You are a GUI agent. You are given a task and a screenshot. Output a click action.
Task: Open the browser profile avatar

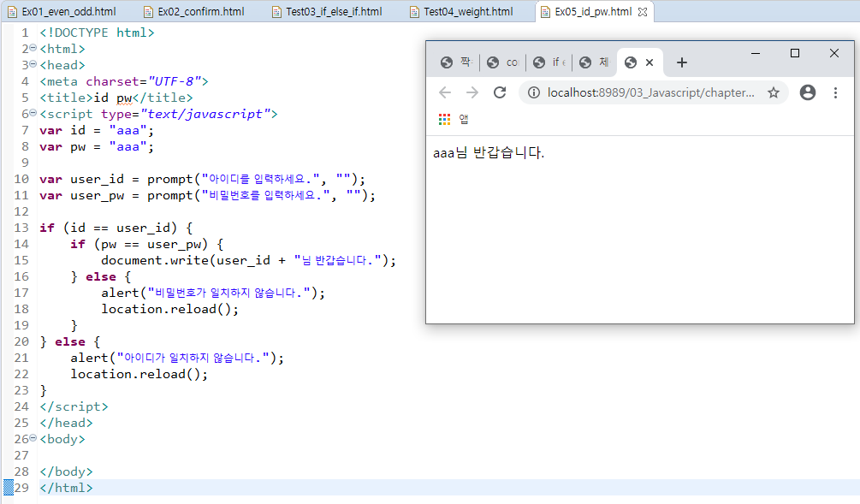[807, 92]
